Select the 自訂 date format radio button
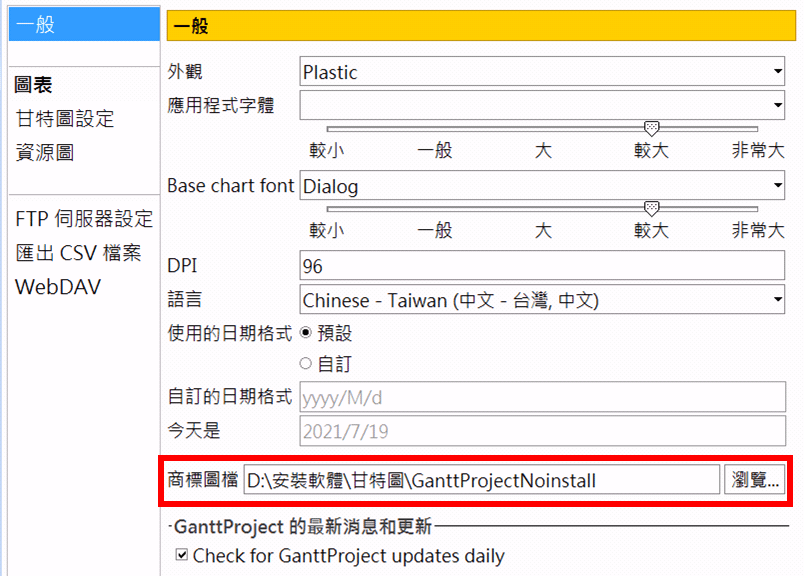804x576 pixels. tap(306, 364)
